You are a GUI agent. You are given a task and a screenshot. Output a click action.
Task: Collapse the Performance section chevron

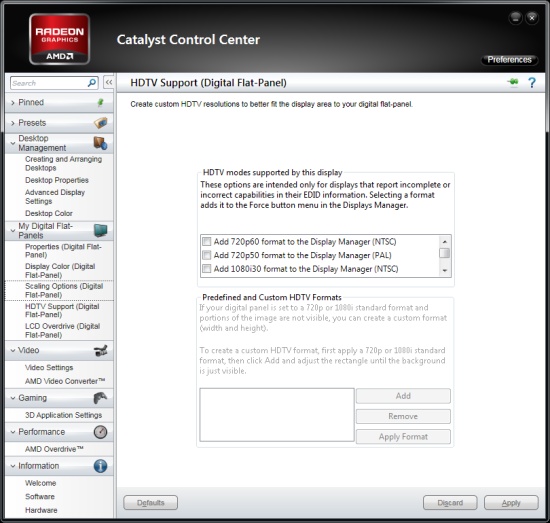coord(13,432)
